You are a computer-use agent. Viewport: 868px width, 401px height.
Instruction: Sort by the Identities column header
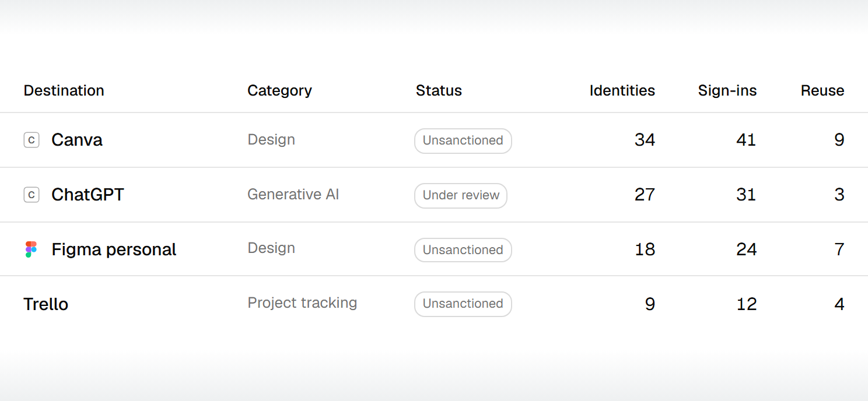pyautogui.click(x=622, y=90)
